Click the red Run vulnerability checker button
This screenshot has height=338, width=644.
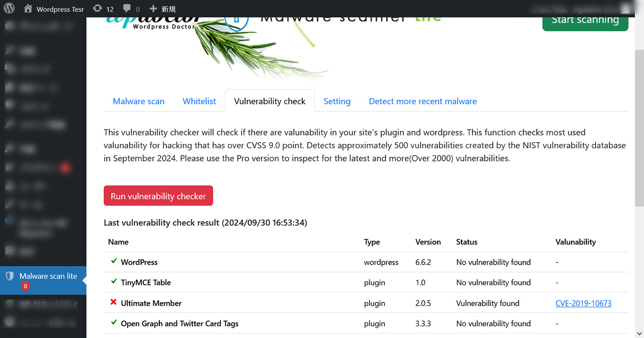pyautogui.click(x=158, y=196)
